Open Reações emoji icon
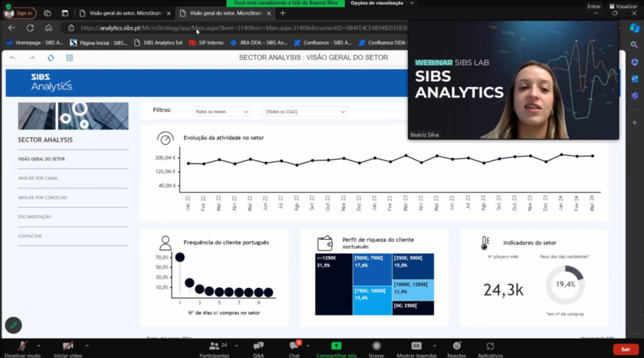Image resolution: width=644 pixels, height=358 pixels. (457, 346)
